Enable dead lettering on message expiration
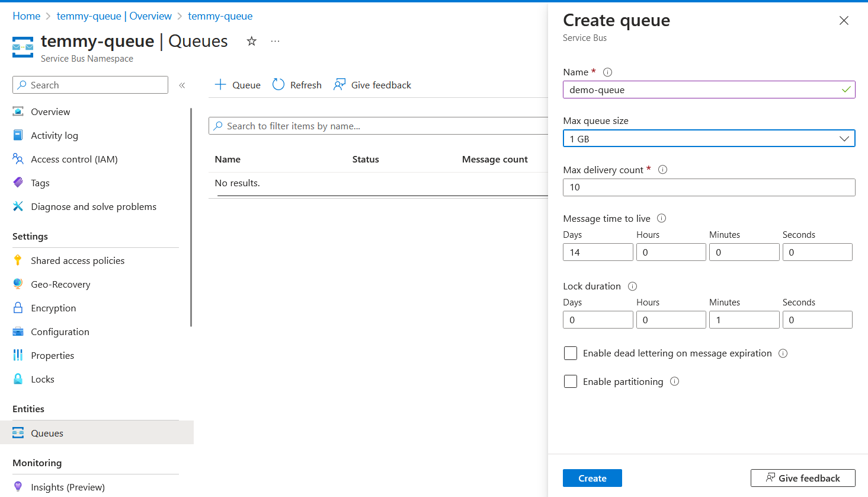868x497 pixels. point(571,353)
